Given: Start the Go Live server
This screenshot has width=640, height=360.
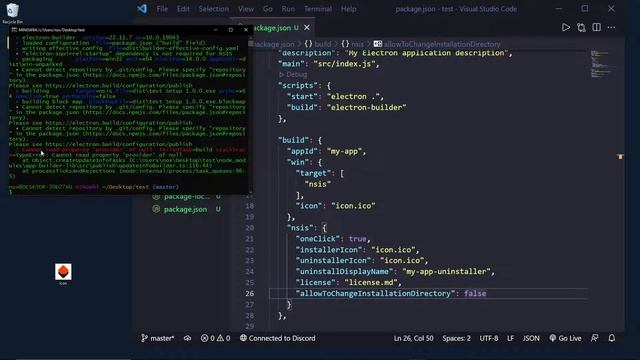Looking at the screenshot, I should pyautogui.click(x=565, y=338).
